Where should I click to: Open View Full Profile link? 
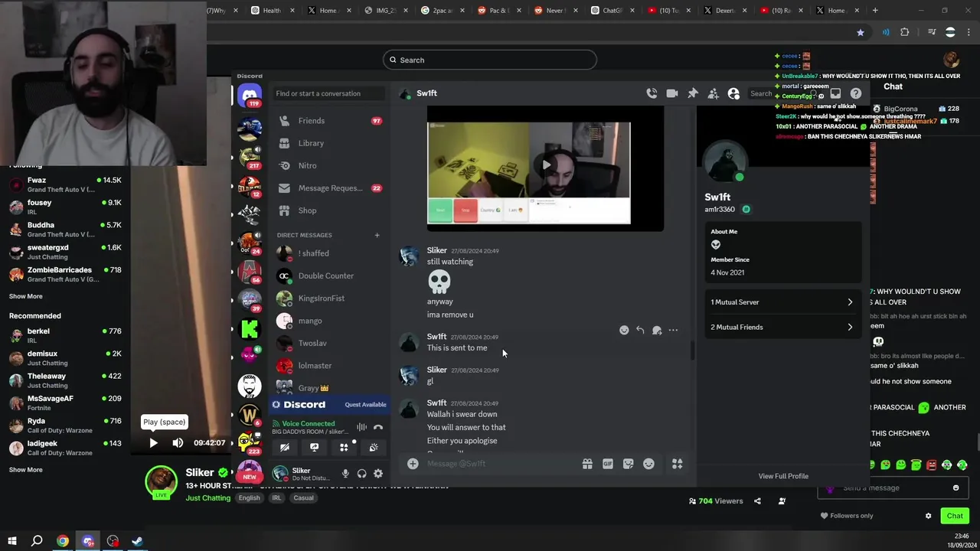[x=783, y=476]
